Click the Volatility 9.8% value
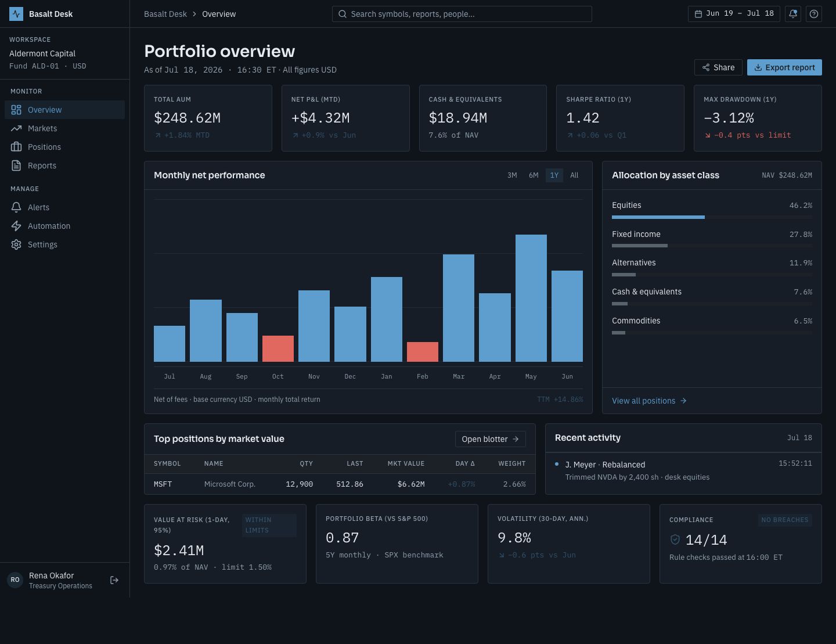 coord(514,538)
